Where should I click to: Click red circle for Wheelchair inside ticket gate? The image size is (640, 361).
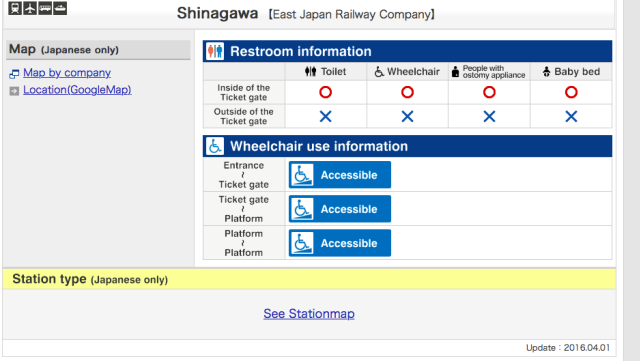pyautogui.click(x=407, y=92)
